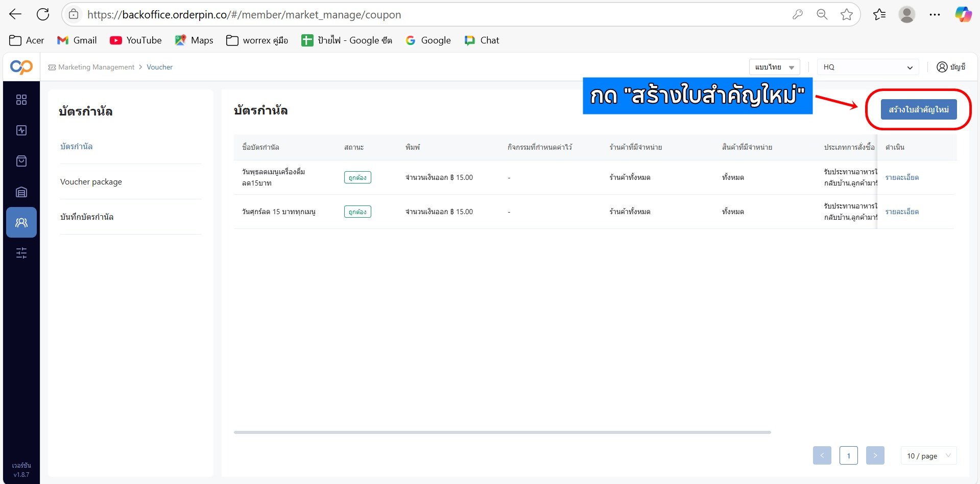
Task: Expand the HQ branch selector
Action: 868,67
